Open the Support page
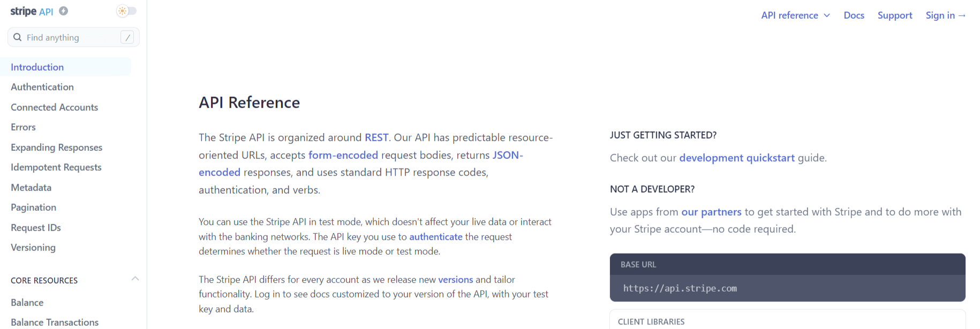 pos(895,15)
